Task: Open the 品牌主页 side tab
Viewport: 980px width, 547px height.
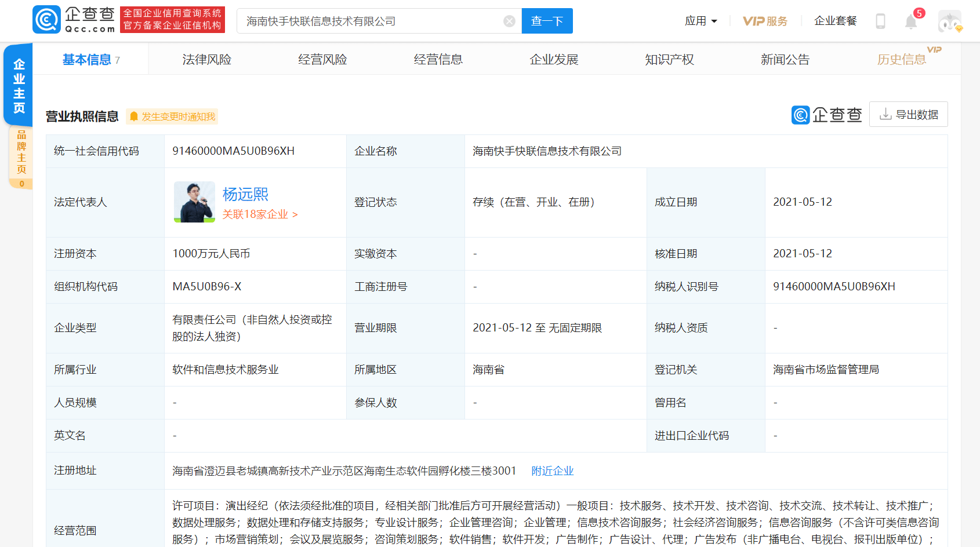Action: 21,152
